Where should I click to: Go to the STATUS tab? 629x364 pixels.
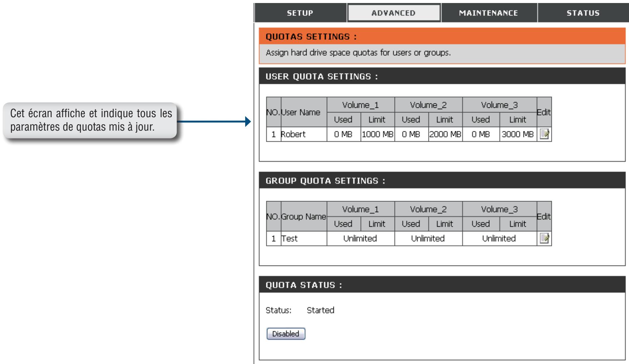coord(583,13)
